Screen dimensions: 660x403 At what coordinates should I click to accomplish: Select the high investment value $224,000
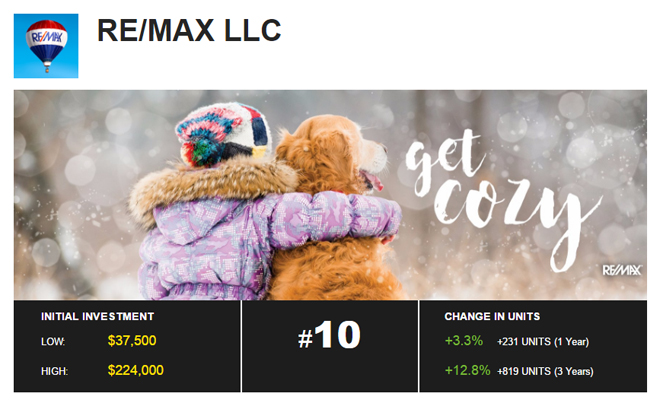(x=136, y=370)
